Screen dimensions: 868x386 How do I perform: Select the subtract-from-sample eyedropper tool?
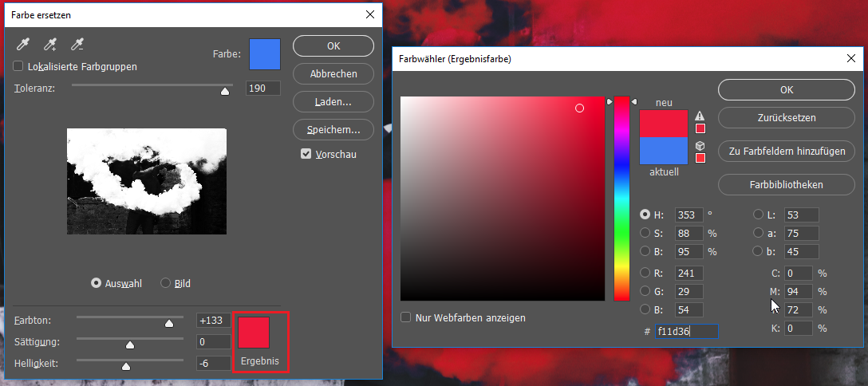click(77, 45)
